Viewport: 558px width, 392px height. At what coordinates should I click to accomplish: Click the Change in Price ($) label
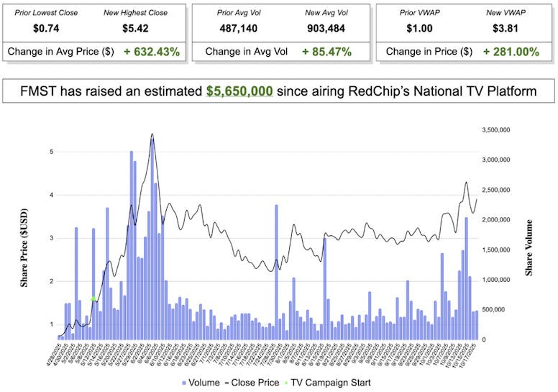[x=429, y=52]
